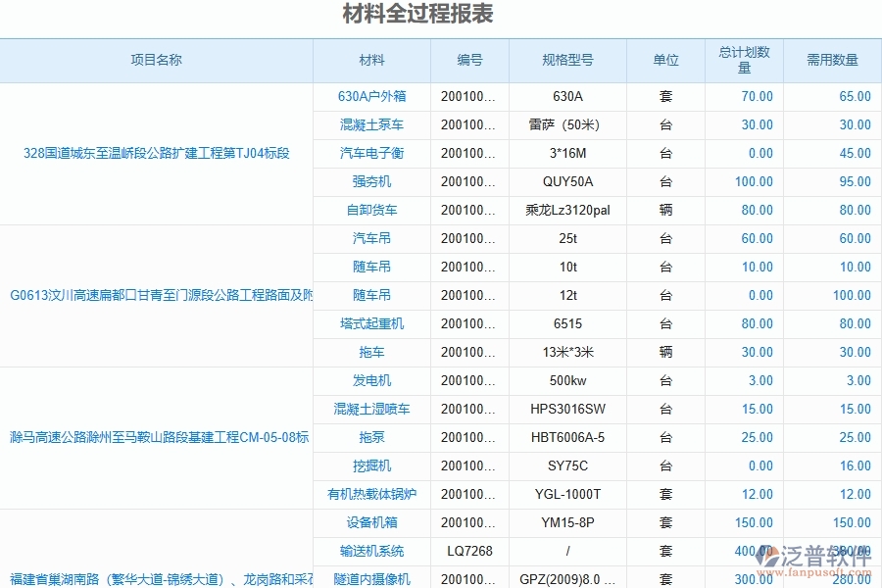Click the 编号 column header
Image resolution: width=882 pixels, height=588 pixels.
coord(468,60)
